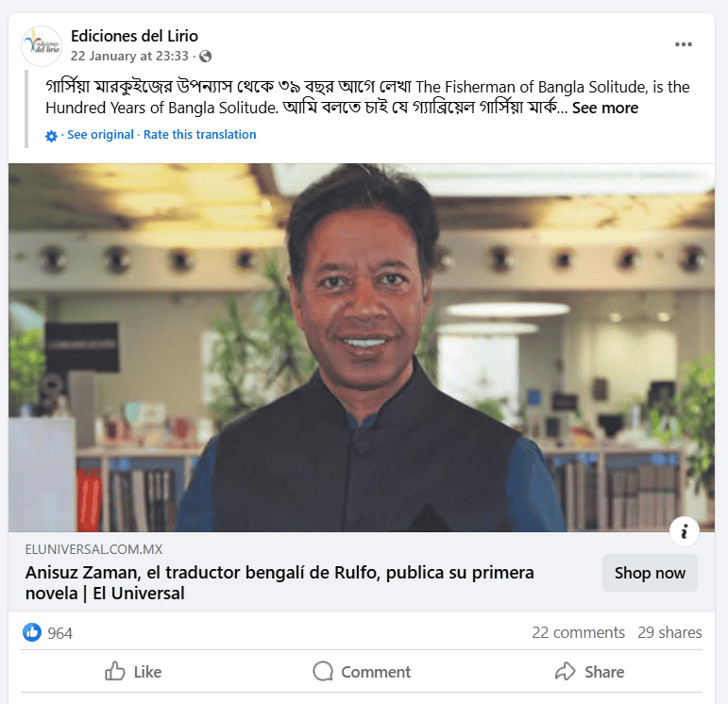The width and height of the screenshot is (728, 704).
Task: Open the 22 January at 23:33 timestamp
Action: tap(129, 57)
